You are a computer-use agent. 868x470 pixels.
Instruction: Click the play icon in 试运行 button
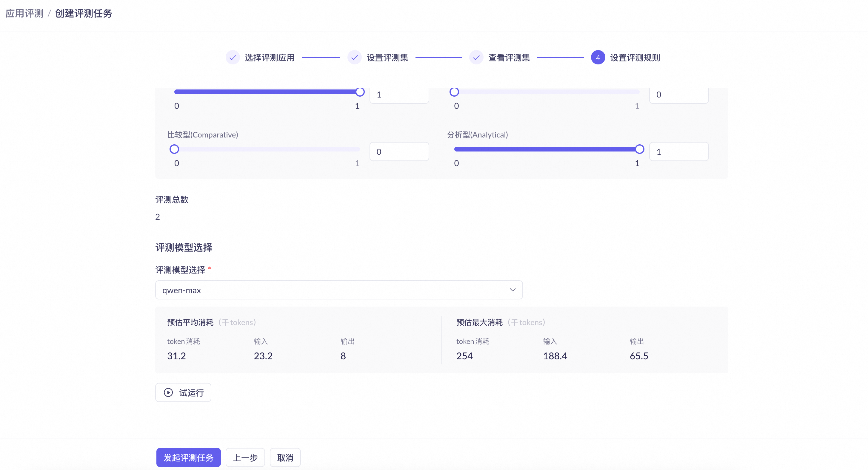(x=168, y=392)
